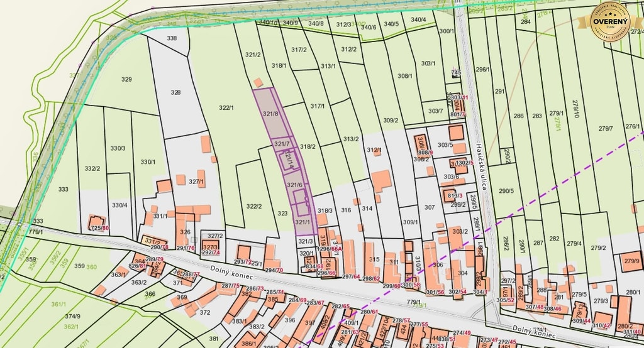Click parcel label 338
The width and height of the screenshot is (644, 348).
coord(172,38)
